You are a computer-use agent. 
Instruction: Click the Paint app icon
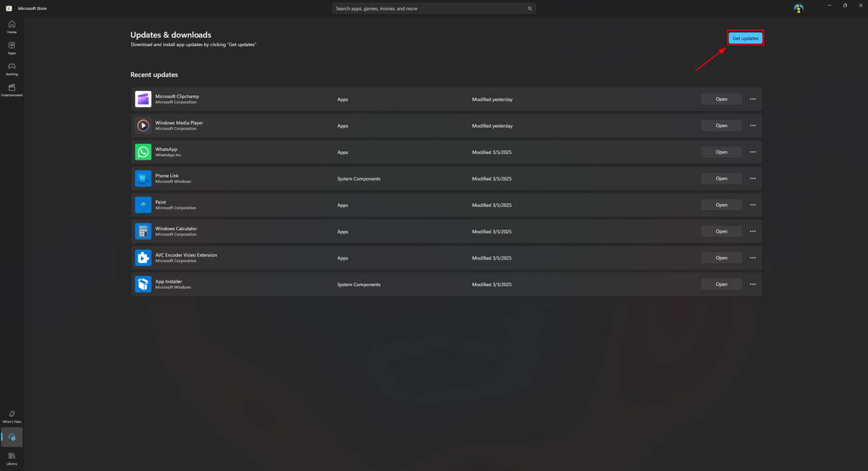pos(143,205)
